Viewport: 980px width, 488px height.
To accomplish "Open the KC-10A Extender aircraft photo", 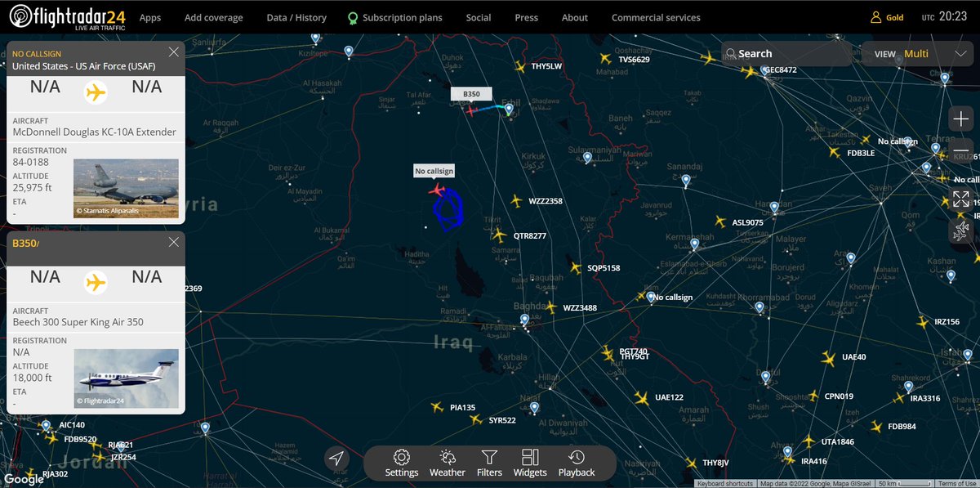I will tap(126, 188).
